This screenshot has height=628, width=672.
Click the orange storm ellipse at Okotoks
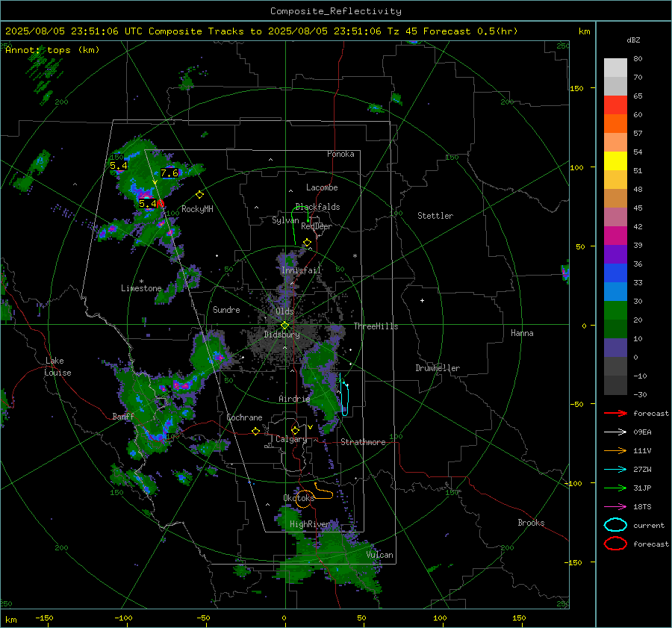[x=304, y=500]
